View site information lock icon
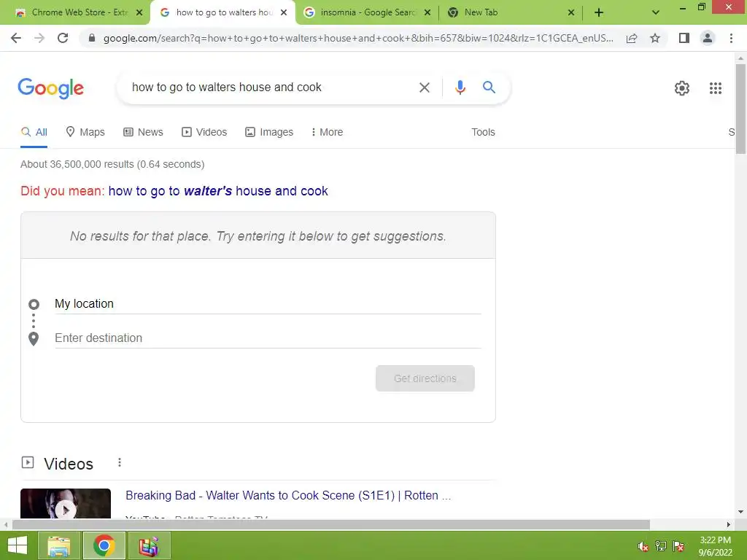Screen dimensions: 747x560 click(92, 38)
